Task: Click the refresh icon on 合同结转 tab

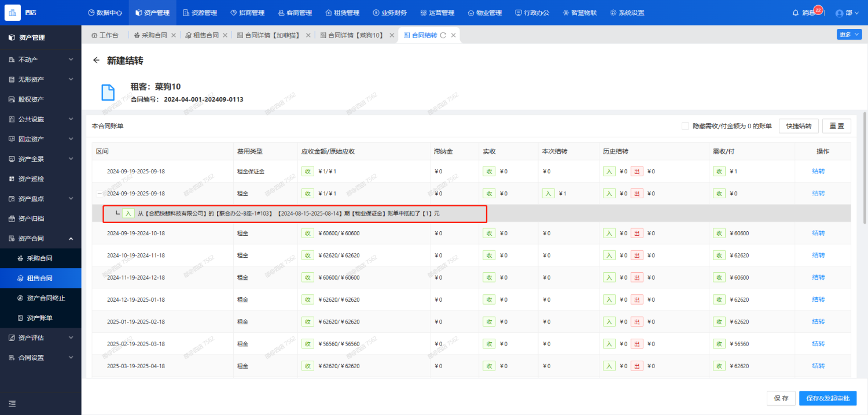Action: pyautogui.click(x=443, y=35)
